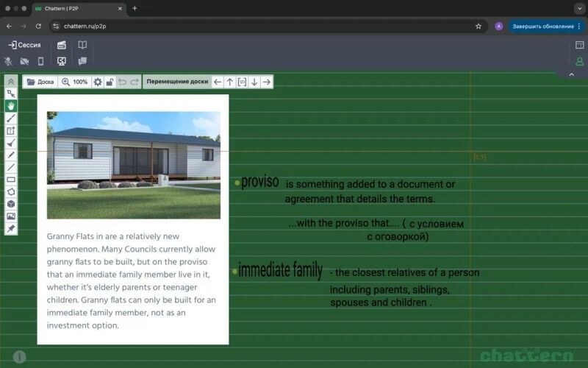Pick the 3D cube tool
588x368 pixels.
pos(11,205)
